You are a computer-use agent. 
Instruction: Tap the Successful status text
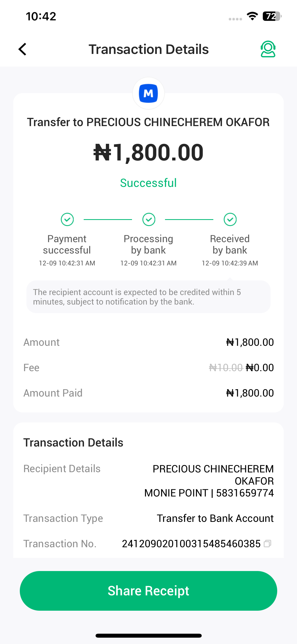(x=148, y=183)
